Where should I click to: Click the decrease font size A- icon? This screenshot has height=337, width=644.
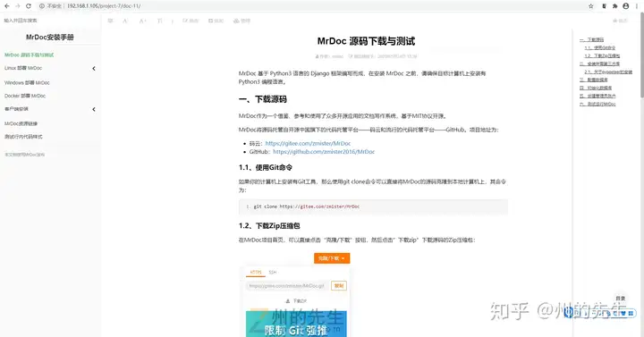(x=125, y=21)
